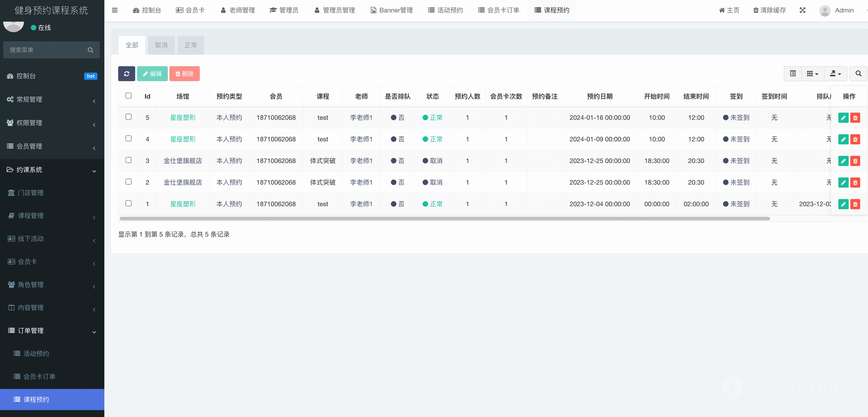Select the checkbox for row Id 4
Screen dimensions: 868x417
click(x=128, y=139)
